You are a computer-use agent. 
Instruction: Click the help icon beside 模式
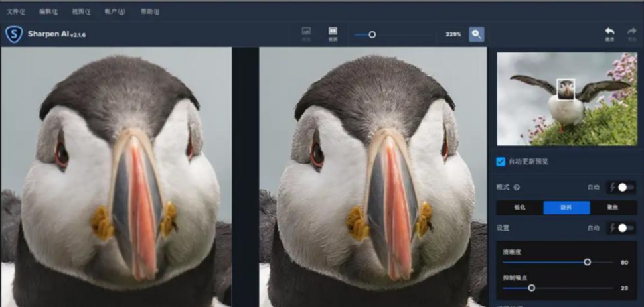tap(517, 188)
